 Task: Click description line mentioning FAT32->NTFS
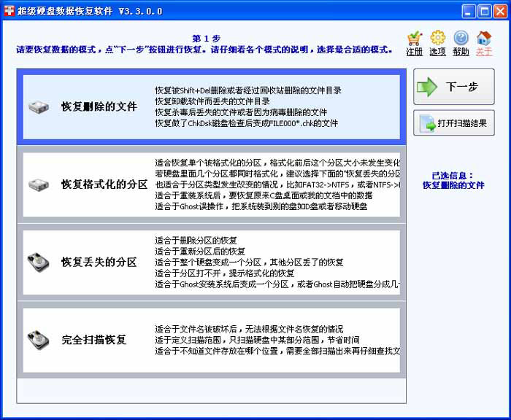tap(277, 184)
